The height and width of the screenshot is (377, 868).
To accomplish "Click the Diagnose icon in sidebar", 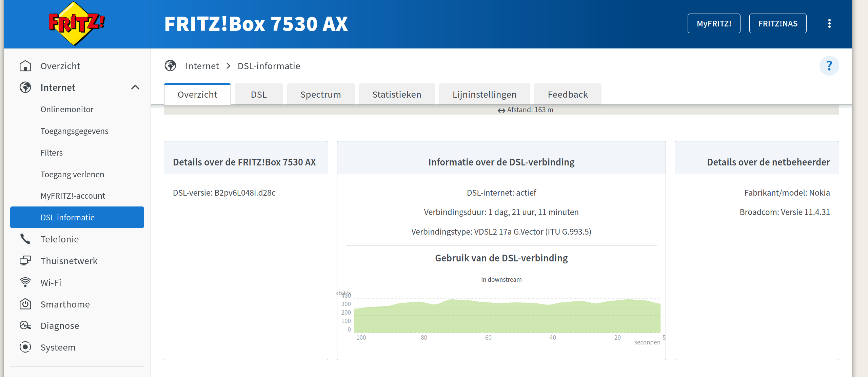I will [x=25, y=325].
